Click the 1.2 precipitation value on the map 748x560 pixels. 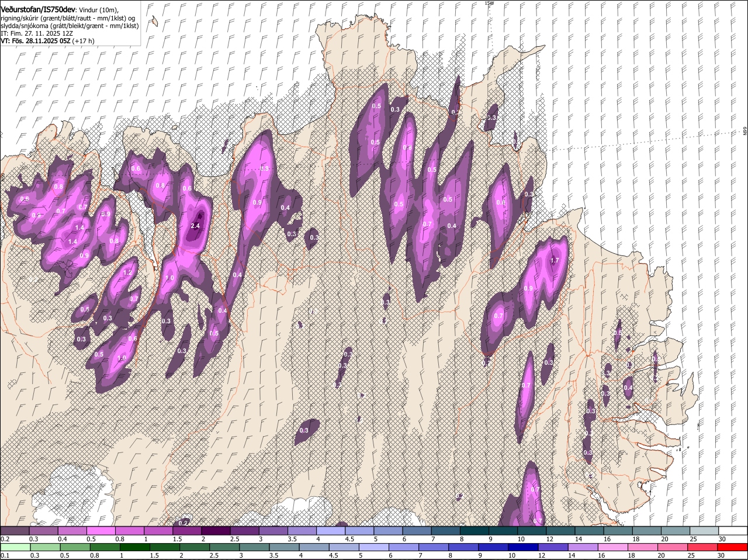[128, 272]
